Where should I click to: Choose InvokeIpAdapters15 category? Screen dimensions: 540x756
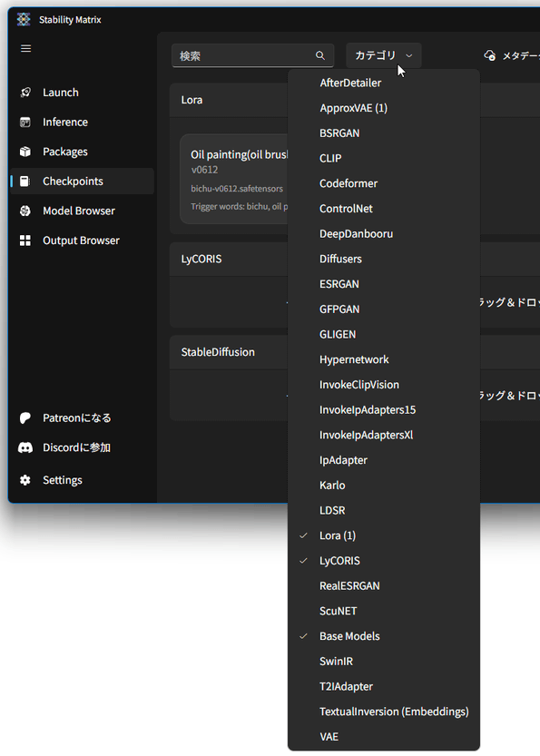coord(384,410)
